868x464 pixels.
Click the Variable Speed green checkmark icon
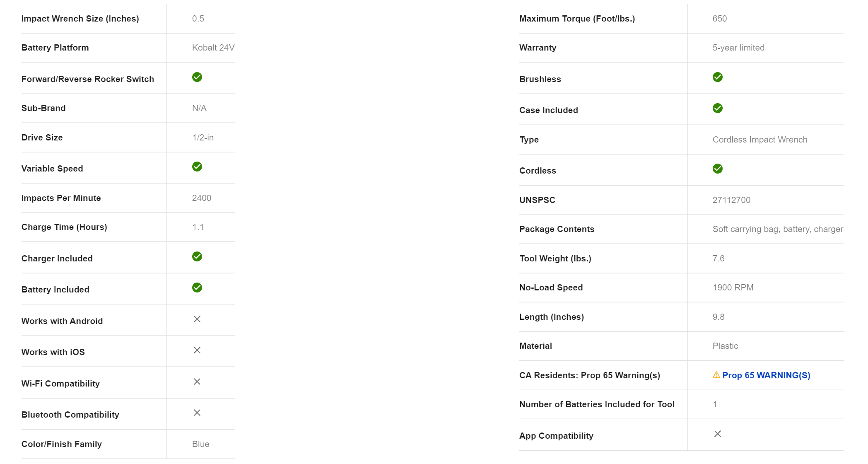[197, 167]
